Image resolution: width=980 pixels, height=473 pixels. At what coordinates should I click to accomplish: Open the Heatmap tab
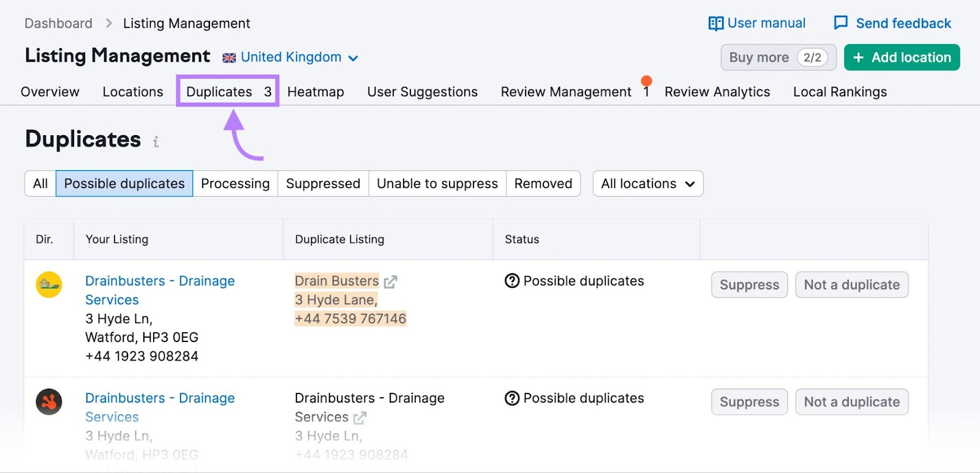tap(315, 92)
